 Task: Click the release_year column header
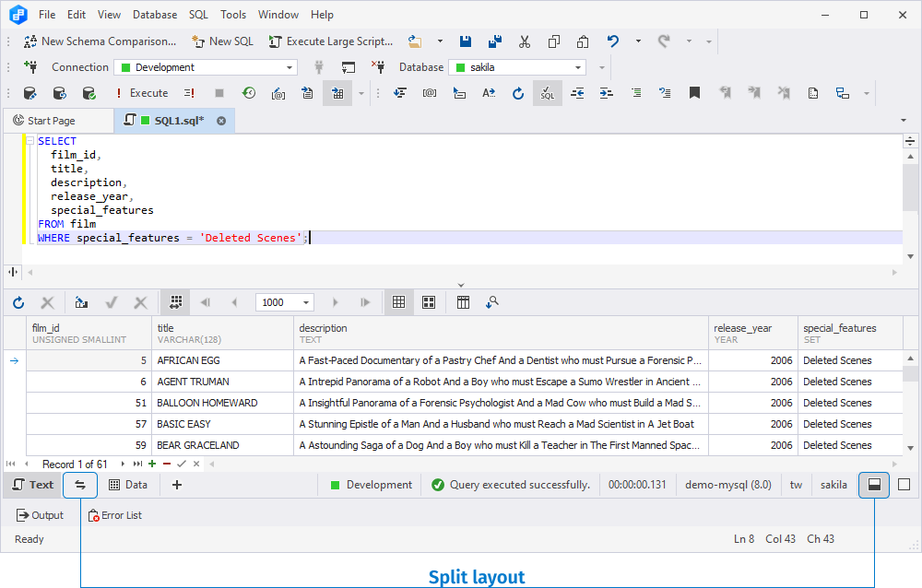click(x=752, y=334)
